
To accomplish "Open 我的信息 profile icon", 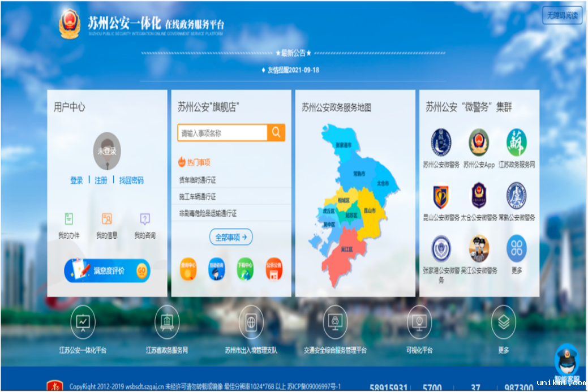I will [106, 219].
